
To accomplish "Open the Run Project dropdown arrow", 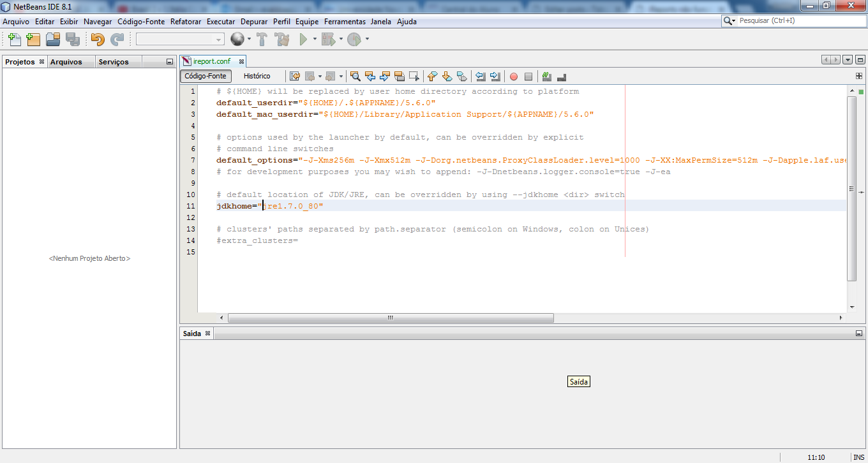I will 315,40.
